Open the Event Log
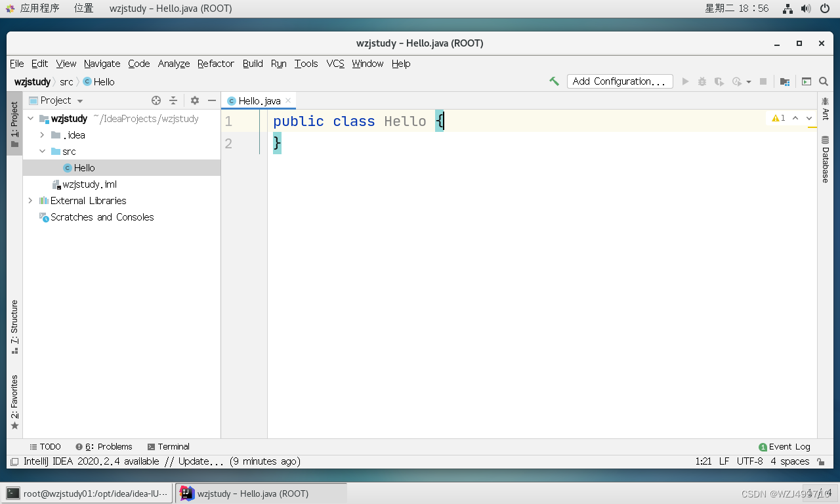The image size is (840, 504). click(784, 446)
